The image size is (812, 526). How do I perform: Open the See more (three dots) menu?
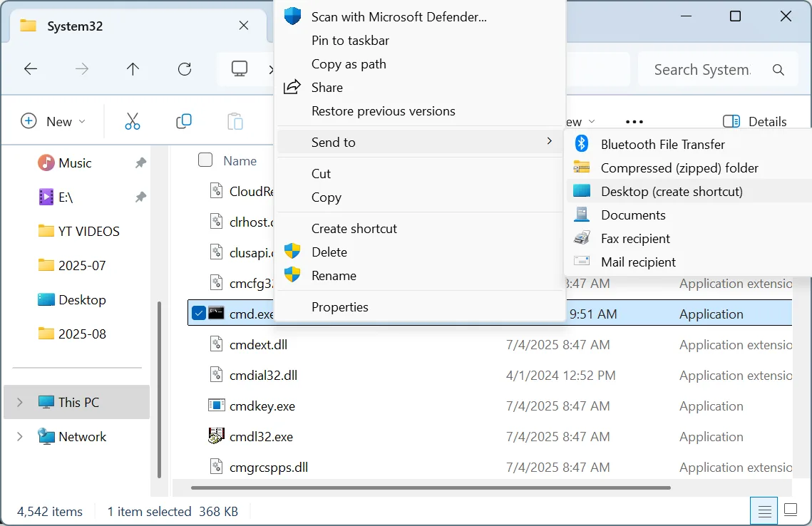pos(634,122)
